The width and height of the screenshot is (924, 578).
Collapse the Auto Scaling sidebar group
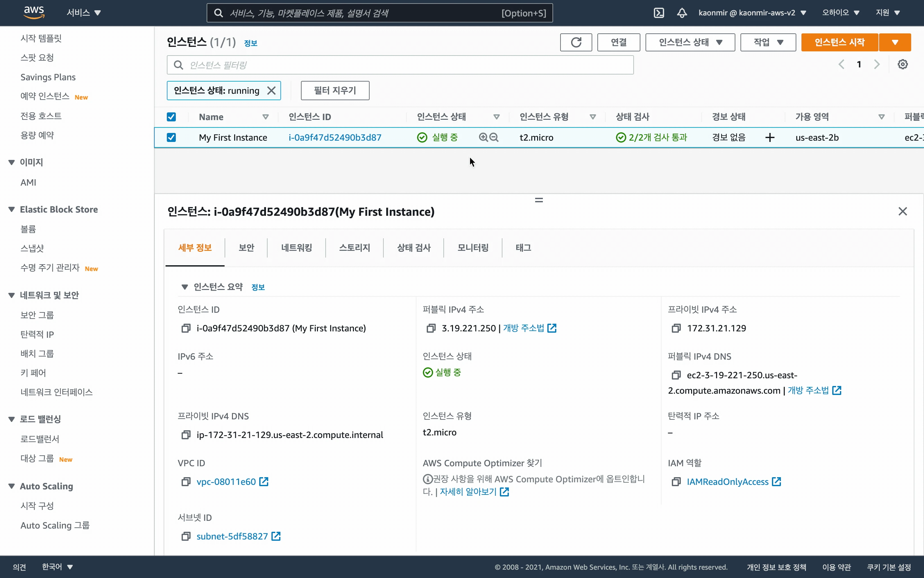12,486
